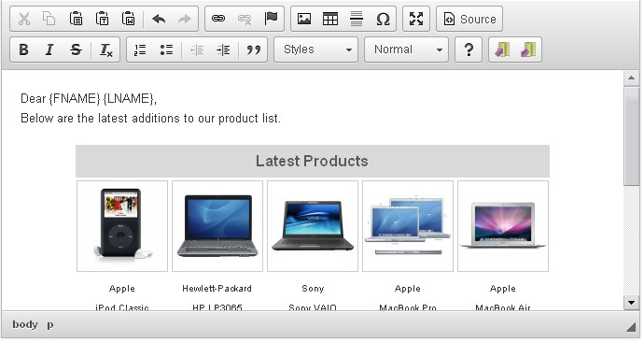Toggle bulleted list
This screenshot has width=644, height=342.
166,50
